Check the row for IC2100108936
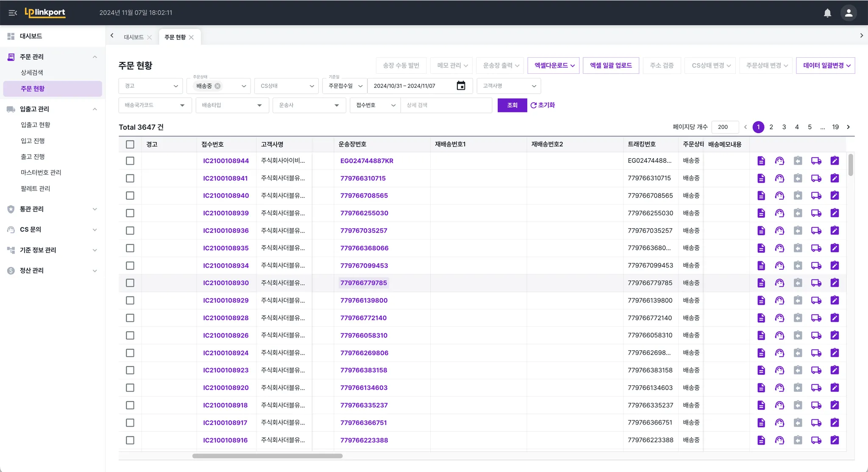This screenshot has height=472, width=868. point(130,231)
